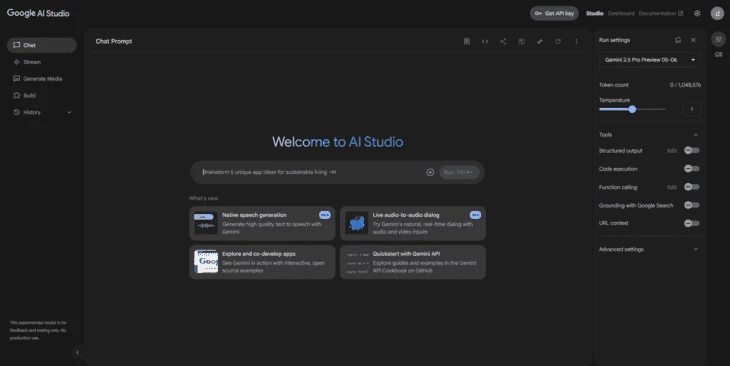Viewport: 730px width, 366px height.
Task: Click the Explore and co-develop apps title
Action: click(259, 254)
